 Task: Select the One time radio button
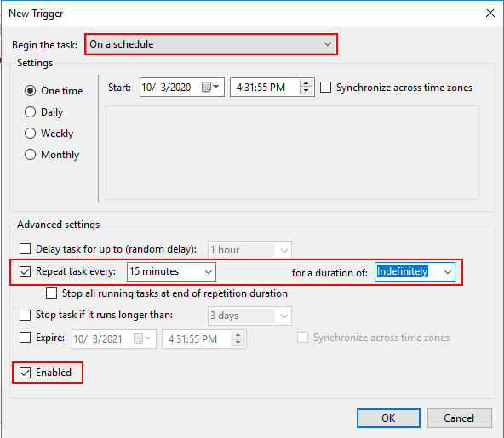click(x=30, y=91)
